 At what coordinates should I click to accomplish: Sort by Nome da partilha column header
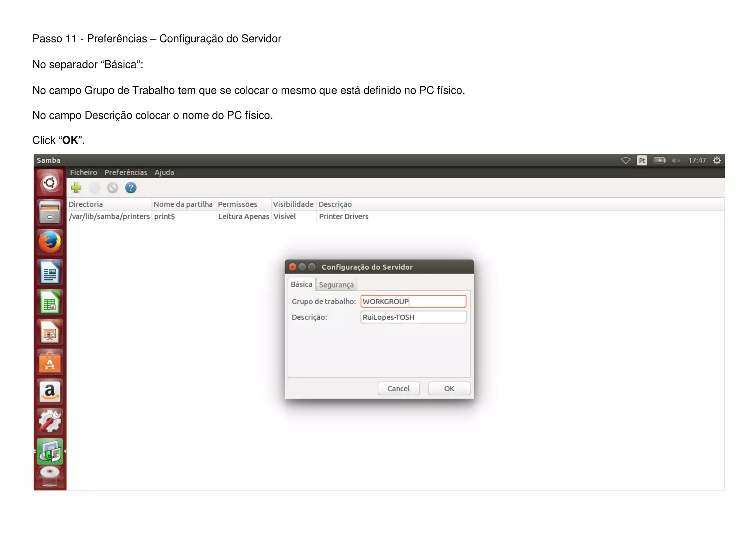pyautogui.click(x=183, y=204)
